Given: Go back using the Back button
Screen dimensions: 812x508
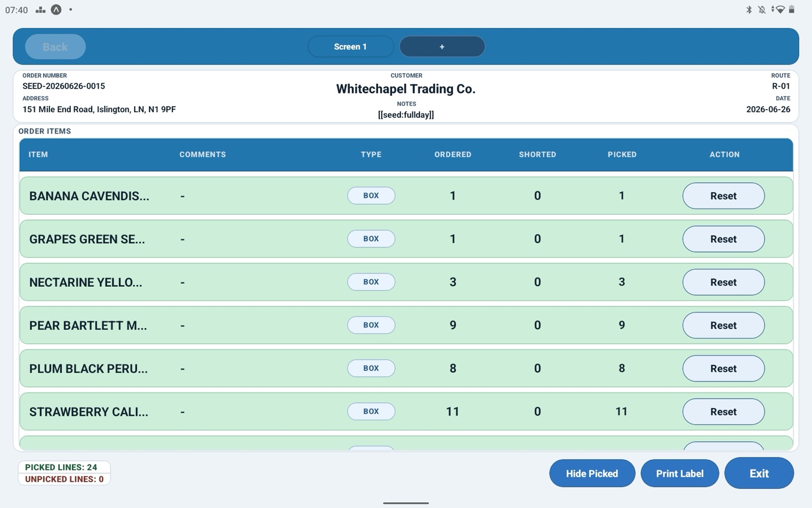Looking at the screenshot, I should coord(55,47).
